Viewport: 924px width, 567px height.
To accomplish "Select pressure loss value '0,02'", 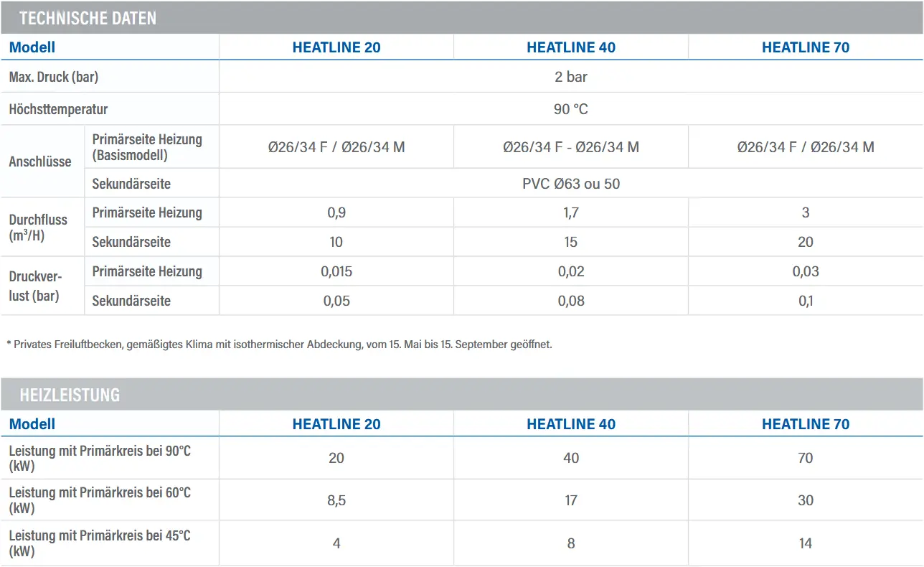I will tap(571, 271).
